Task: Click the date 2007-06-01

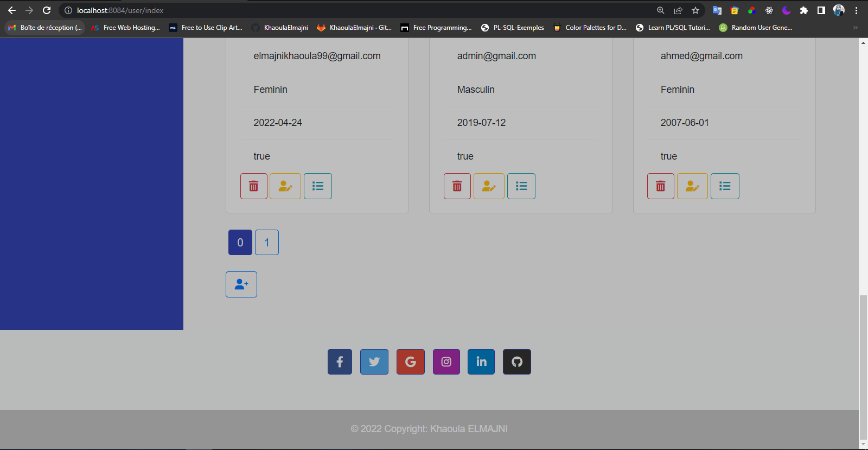Action: pyautogui.click(x=685, y=123)
